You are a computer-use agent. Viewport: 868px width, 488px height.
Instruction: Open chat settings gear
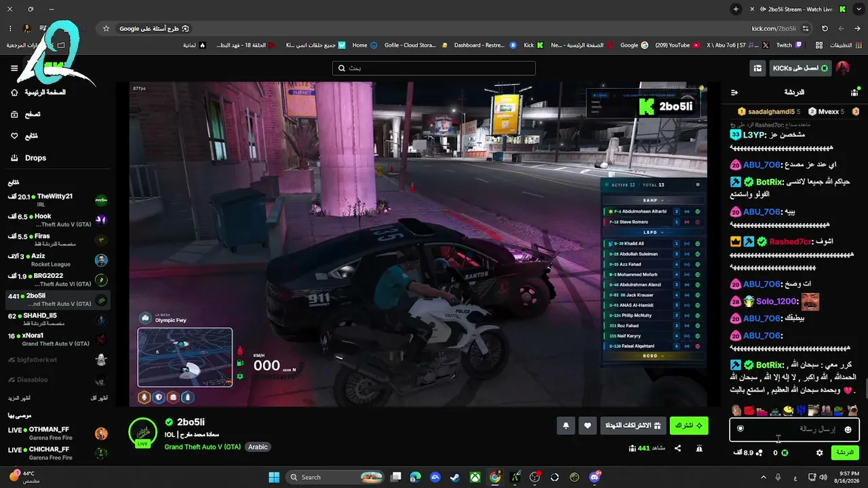tap(820, 453)
